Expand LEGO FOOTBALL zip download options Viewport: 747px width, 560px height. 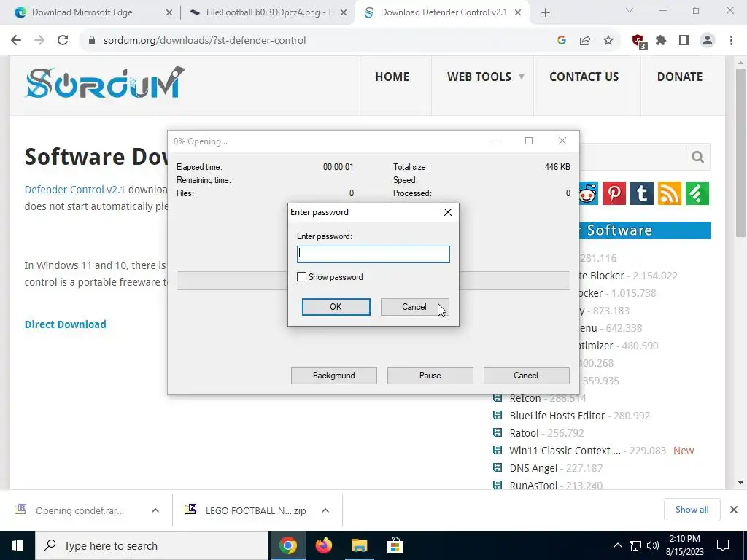click(x=325, y=510)
